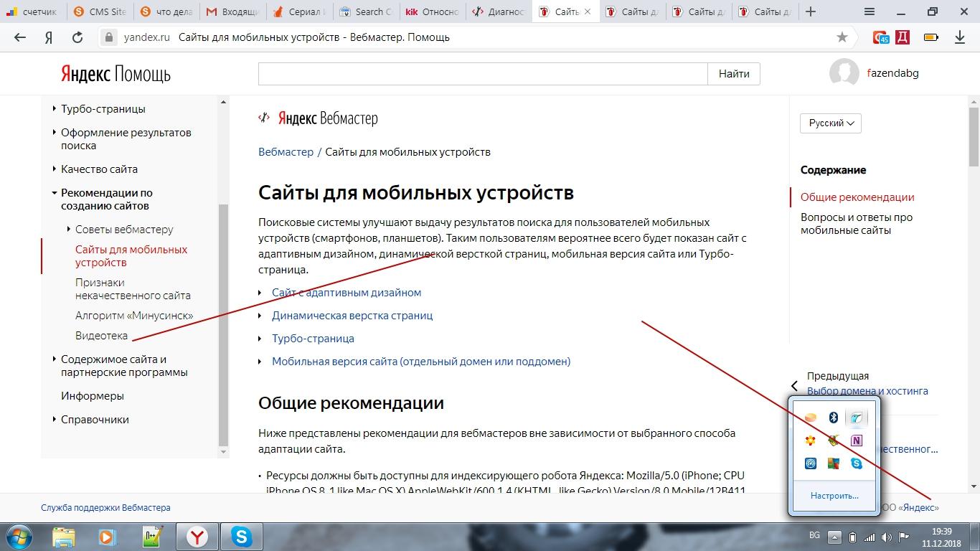980x551 pixels.
Task: Click blue speed gauge icon in tray popup
Action: 811,463
